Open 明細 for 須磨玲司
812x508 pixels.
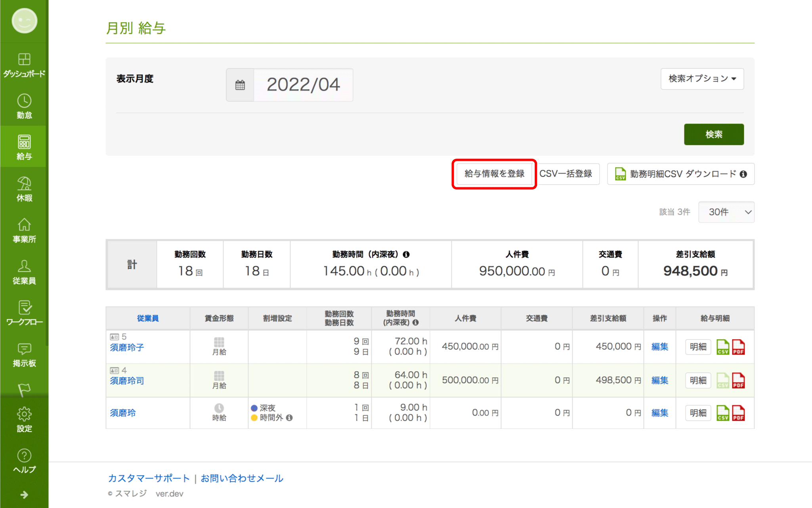click(698, 380)
